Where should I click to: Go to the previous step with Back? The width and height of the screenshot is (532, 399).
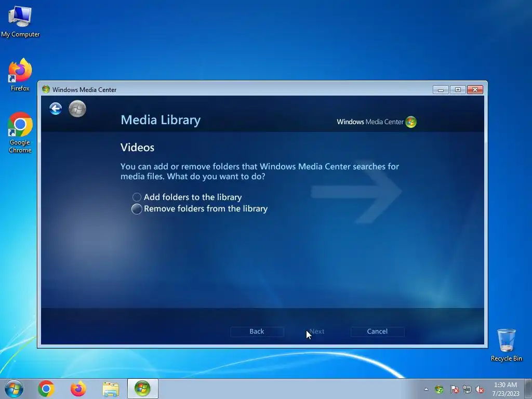[257, 331]
